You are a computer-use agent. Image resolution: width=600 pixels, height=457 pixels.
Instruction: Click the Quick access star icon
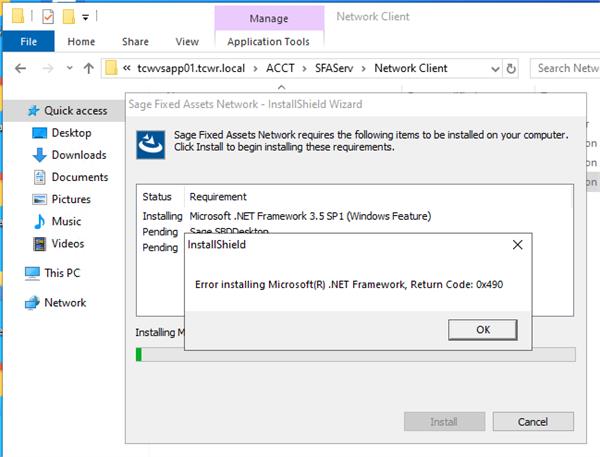coord(34,111)
